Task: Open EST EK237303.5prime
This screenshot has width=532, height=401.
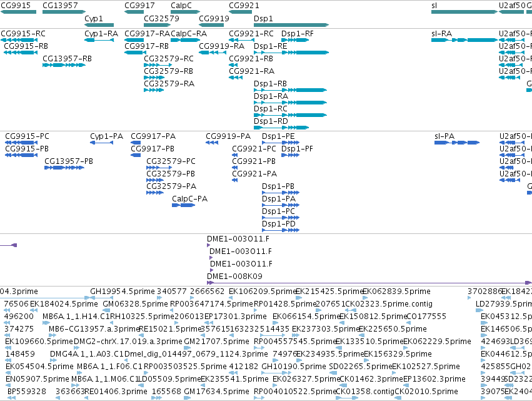Action: [295, 335]
